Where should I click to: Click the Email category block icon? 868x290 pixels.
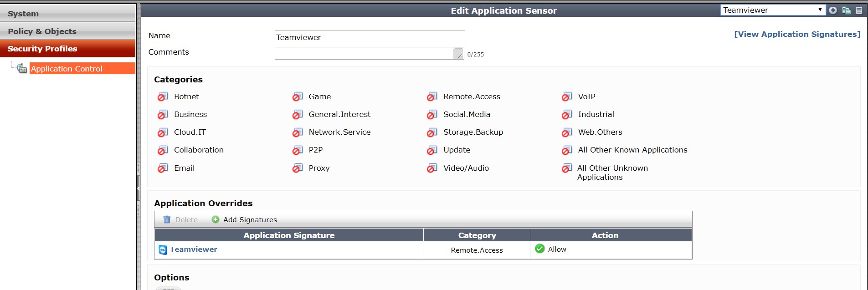click(163, 168)
